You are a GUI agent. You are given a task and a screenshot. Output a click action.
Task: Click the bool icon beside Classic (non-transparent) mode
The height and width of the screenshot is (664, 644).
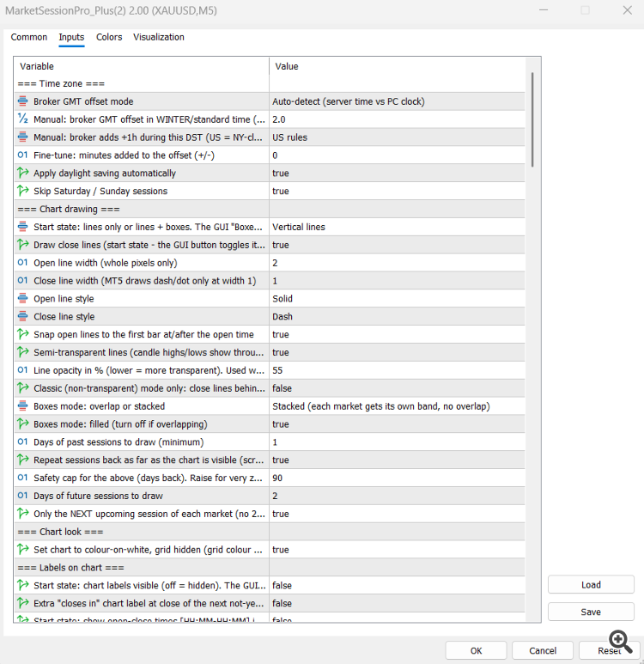(x=23, y=388)
